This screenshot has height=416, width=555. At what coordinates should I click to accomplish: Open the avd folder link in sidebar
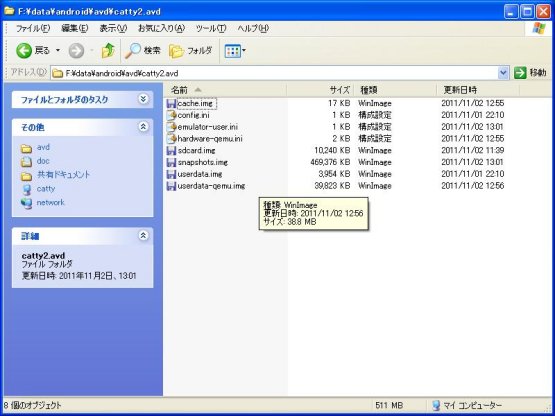tap(43, 147)
